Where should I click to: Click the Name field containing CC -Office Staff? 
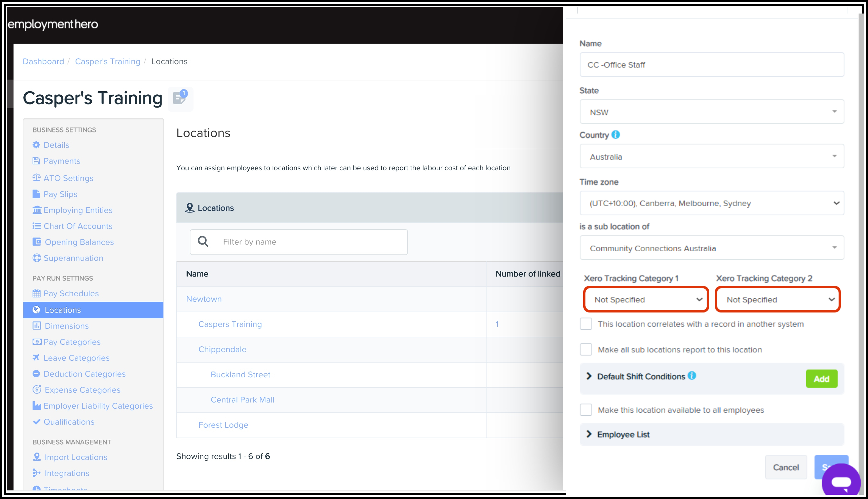(711, 65)
